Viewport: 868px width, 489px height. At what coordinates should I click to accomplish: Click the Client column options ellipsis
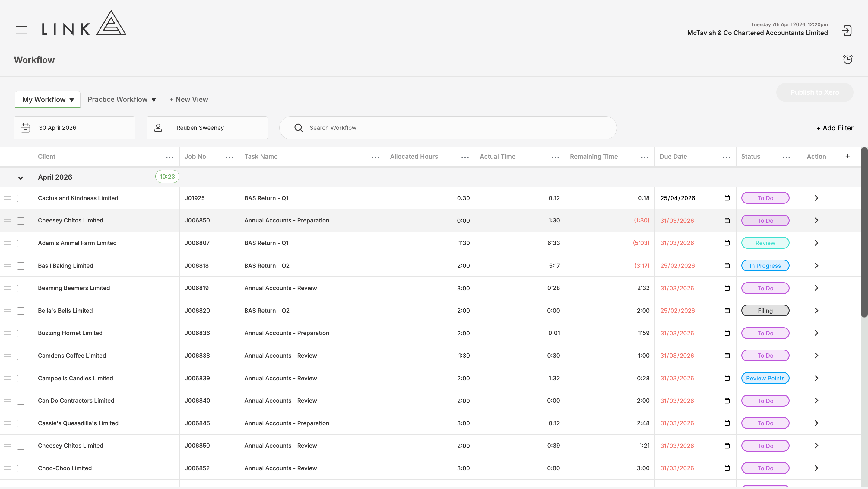(x=170, y=158)
